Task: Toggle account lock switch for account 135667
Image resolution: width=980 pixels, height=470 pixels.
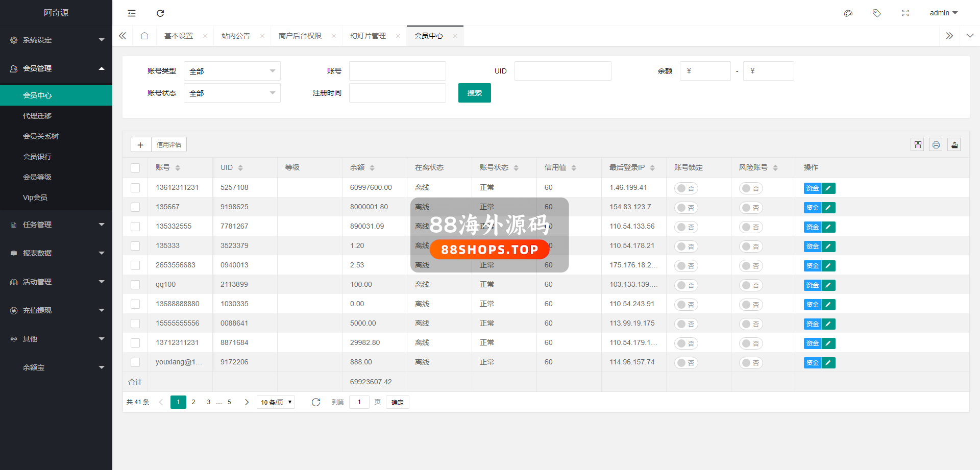Action: click(x=685, y=208)
